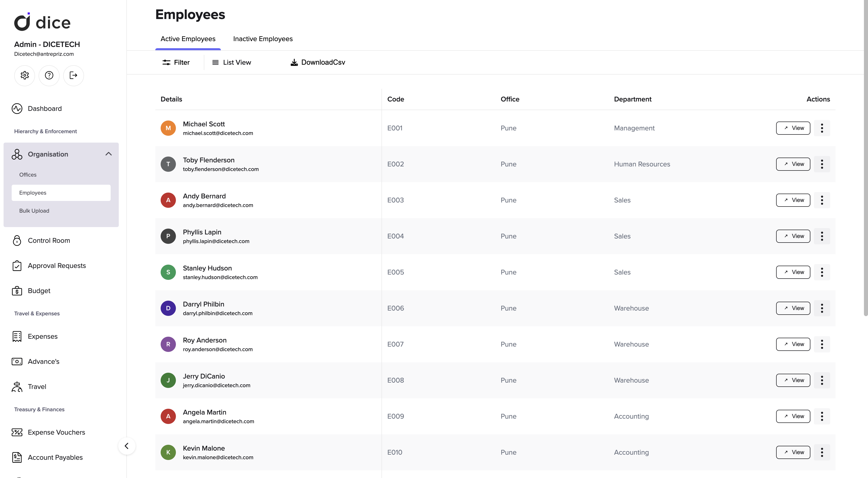The width and height of the screenshot is (868, 478).
Task: Select the Active Employees tab
Action: [x=188, y=39]
